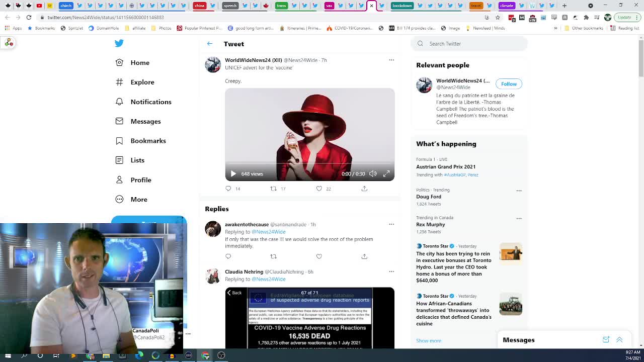Viewport: 644px width, 362px height.
Task: Open @News24Wide mention in Claudia Nehring reply
Action: [x=268, y=279]
